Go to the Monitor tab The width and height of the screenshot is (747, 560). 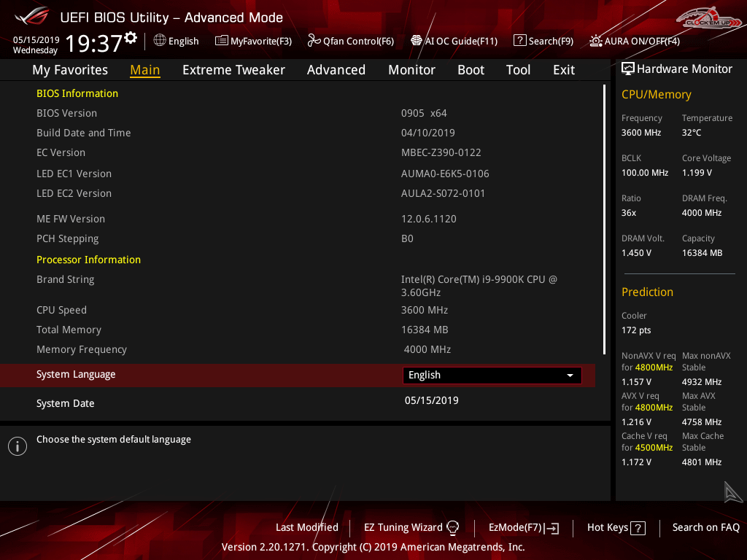pyautogui.click(x=411, y=70)
